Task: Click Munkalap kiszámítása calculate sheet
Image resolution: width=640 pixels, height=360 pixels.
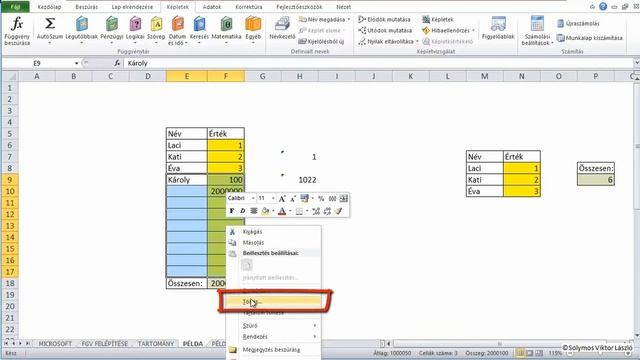Action: [x=590, y=38]
